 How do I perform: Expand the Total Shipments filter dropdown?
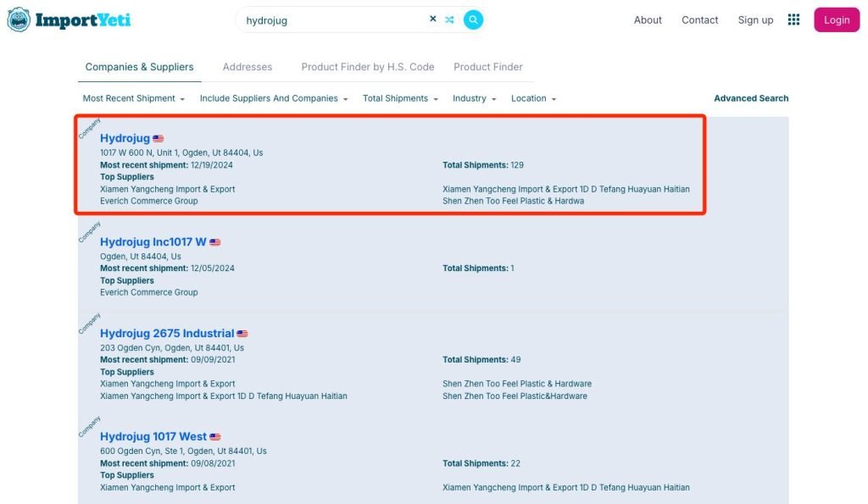coord(400,98)
